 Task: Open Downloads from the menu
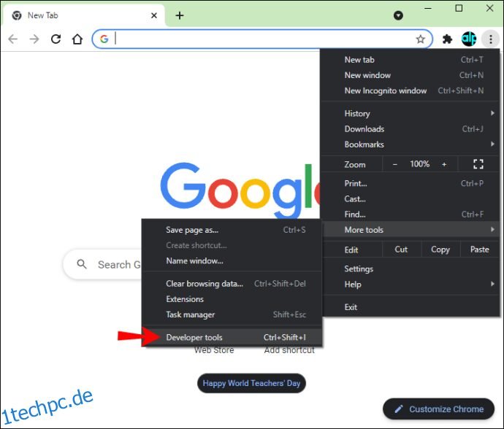(411, 128)
